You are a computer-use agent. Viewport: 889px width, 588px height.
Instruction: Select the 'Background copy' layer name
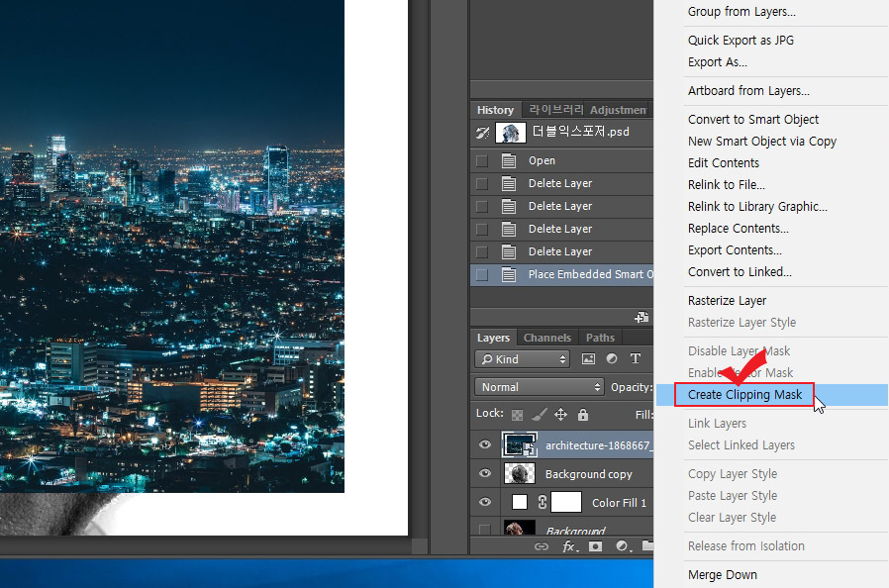pyautogui.click(x=588, y=474)
